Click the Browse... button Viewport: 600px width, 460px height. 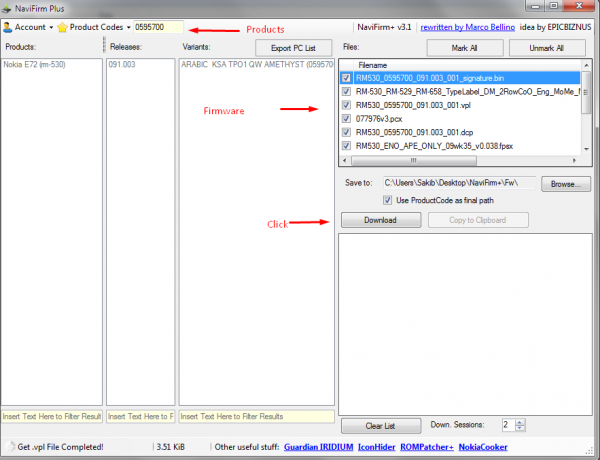[x=566, y=184]
